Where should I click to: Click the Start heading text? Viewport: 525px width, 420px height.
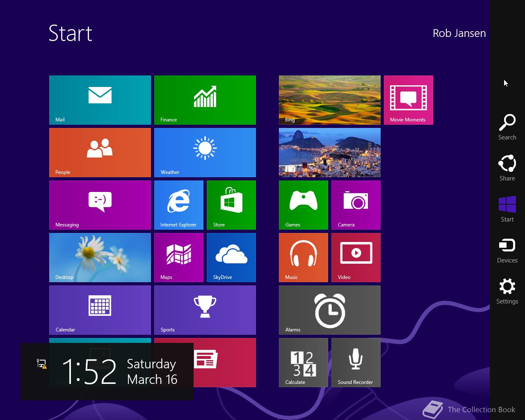[x=71, y=33]
